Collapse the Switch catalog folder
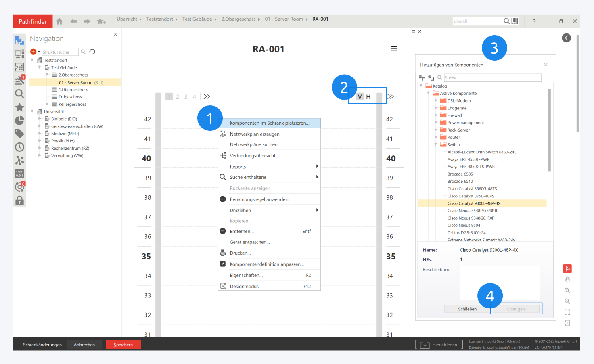 (x=436, y=144)
